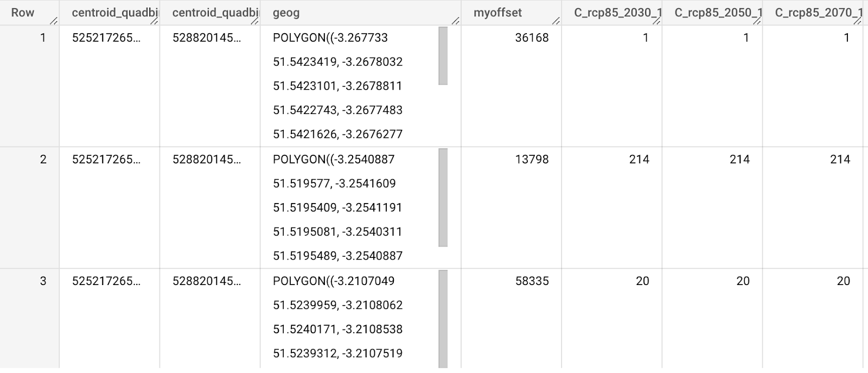Click the scrollbar in row 2's geog cell

pyautogui.click(x=443, y=198)
